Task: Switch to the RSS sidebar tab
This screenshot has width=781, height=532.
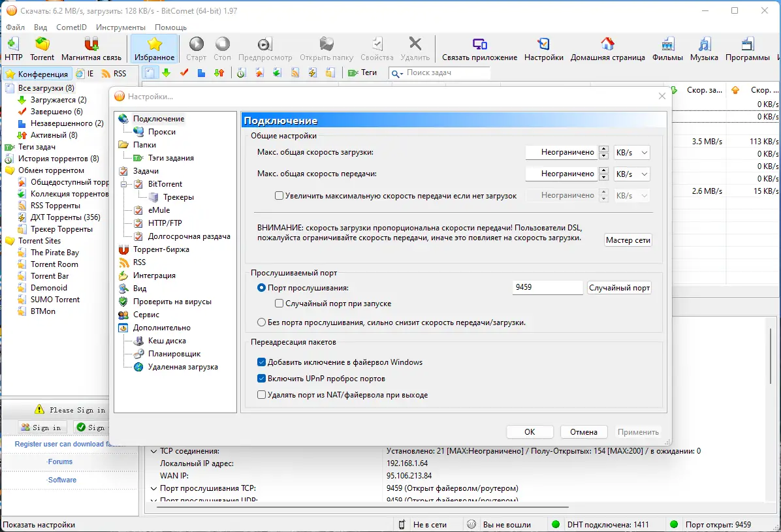Action: [114, 74]
